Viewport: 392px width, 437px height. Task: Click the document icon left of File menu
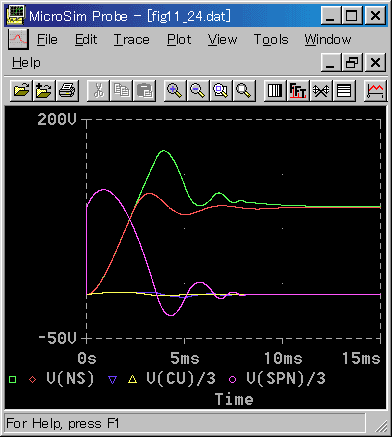pyautogui.click(x=18, y=39)
